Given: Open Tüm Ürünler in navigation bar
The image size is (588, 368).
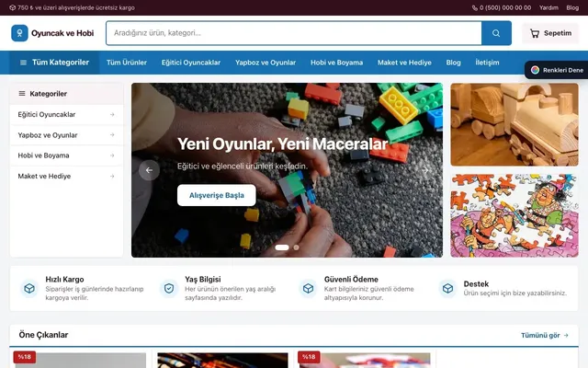Looking at the screenshot, I should click(127, 63).
